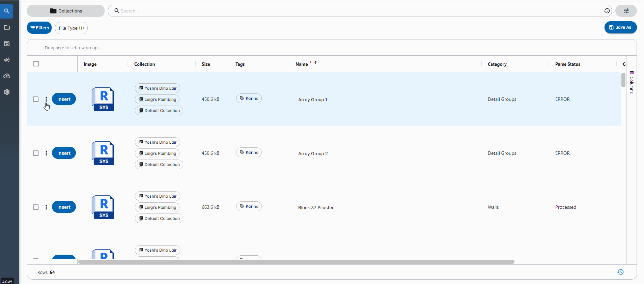The image size is (644, 284).
Task: Click Yoshi's Dino Lair chip in Array Group 2 row
Action: [x=158, y=142]
